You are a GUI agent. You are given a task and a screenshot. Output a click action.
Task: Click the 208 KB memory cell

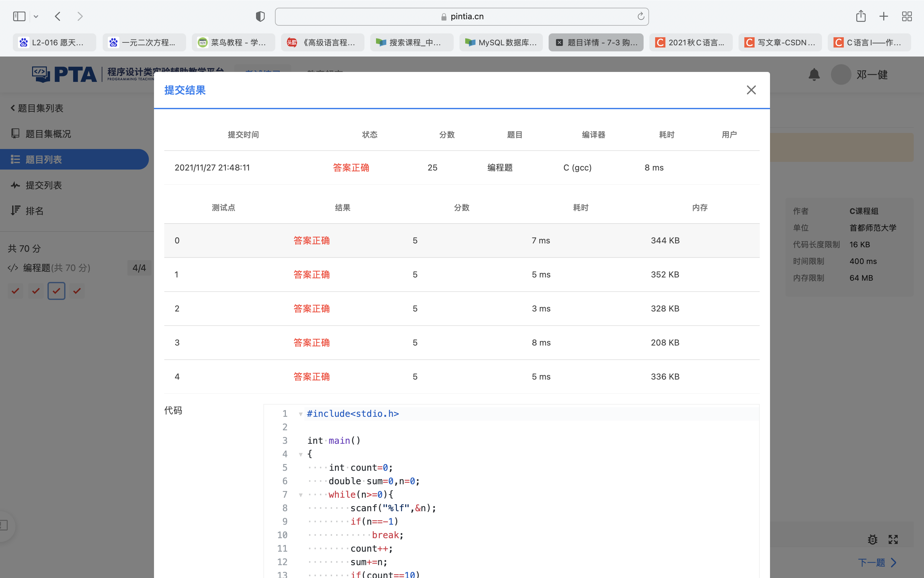tap(665, 343)
